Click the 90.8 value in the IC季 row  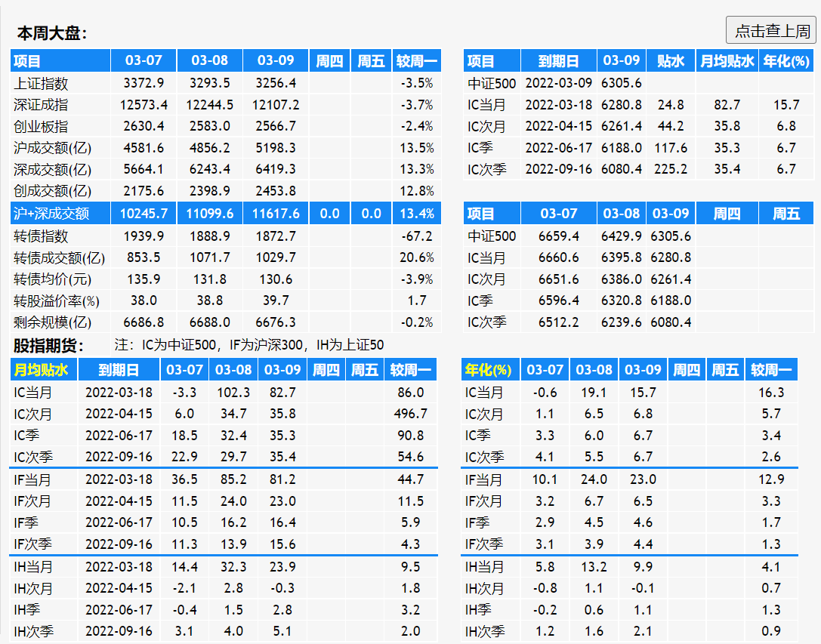tap(411, 435)
